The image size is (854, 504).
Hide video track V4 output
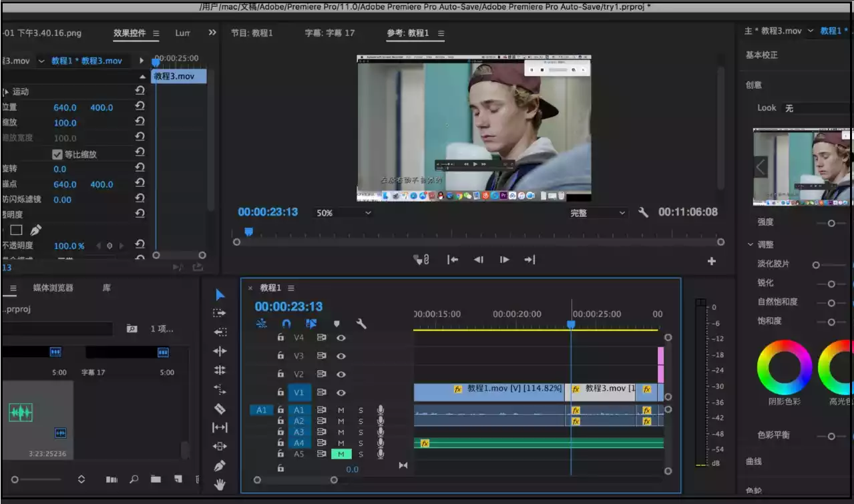pos(341,338)
